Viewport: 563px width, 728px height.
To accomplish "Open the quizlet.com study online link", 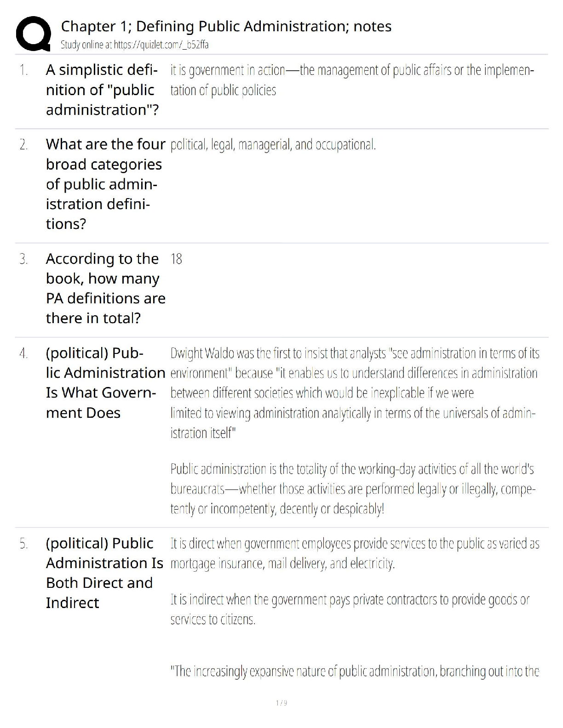I will coord(134,45).
